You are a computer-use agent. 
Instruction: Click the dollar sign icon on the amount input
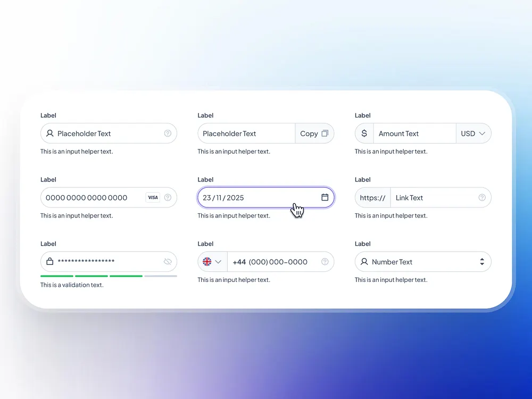coord(364,134)
